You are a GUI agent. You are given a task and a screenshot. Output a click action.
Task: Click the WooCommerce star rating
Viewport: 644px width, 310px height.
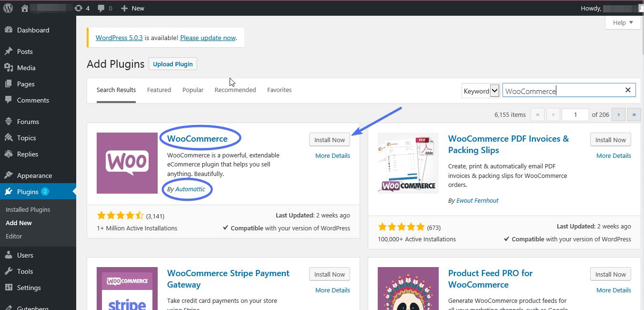click(x=120, y=216)
